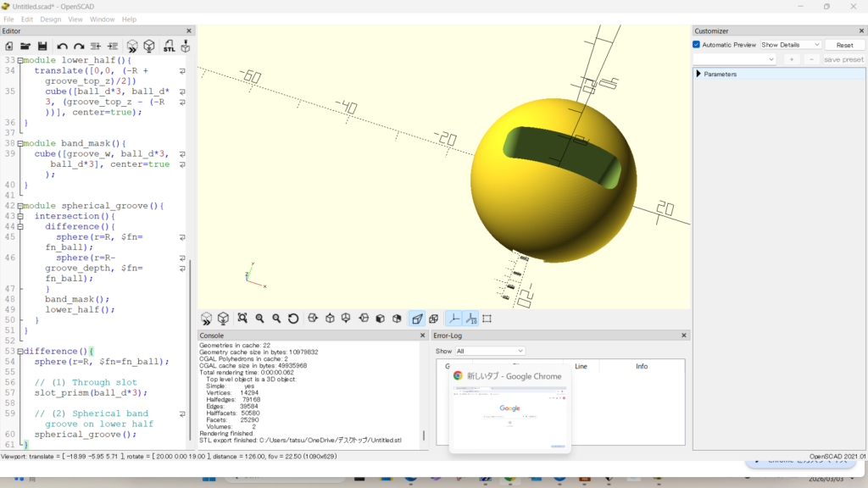Reset the view with the circular arrow icon
The height and width of the screenshot is (488, 868).
tap(293, 319)
